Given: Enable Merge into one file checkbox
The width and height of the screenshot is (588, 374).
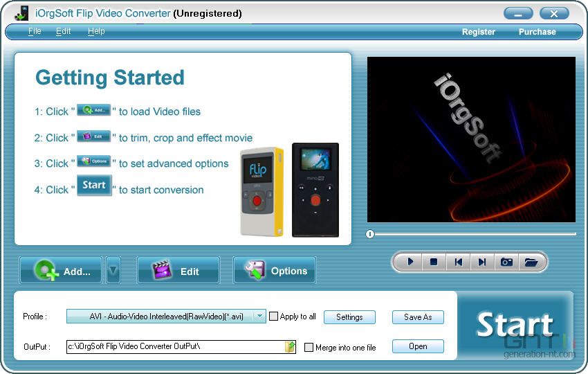Looking at the screenshot, I should click(x=309, y=348).
